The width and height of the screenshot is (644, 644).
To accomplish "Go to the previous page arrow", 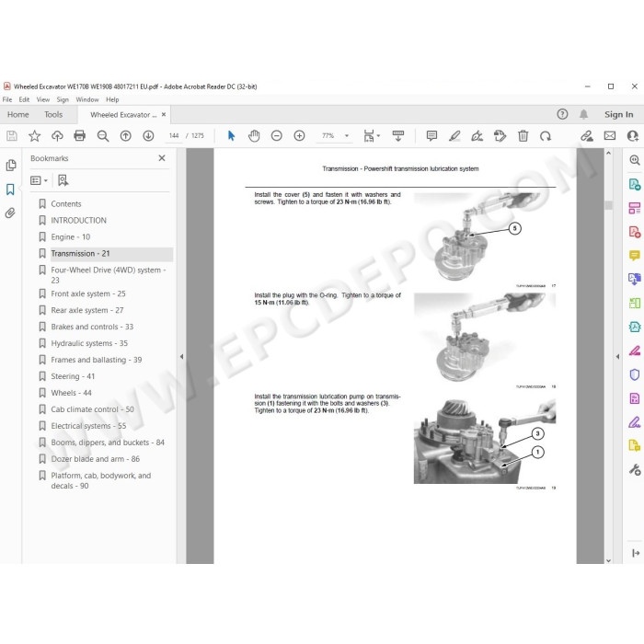I will [126, 136].
